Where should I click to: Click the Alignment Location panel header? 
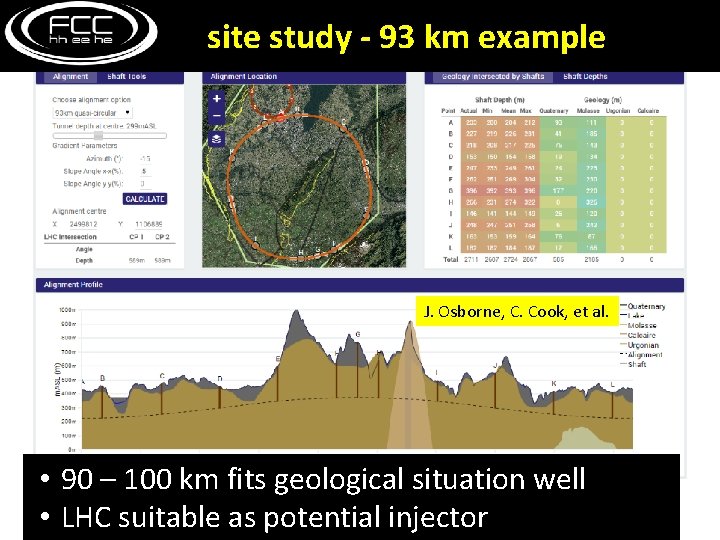(x=304, y=77)
